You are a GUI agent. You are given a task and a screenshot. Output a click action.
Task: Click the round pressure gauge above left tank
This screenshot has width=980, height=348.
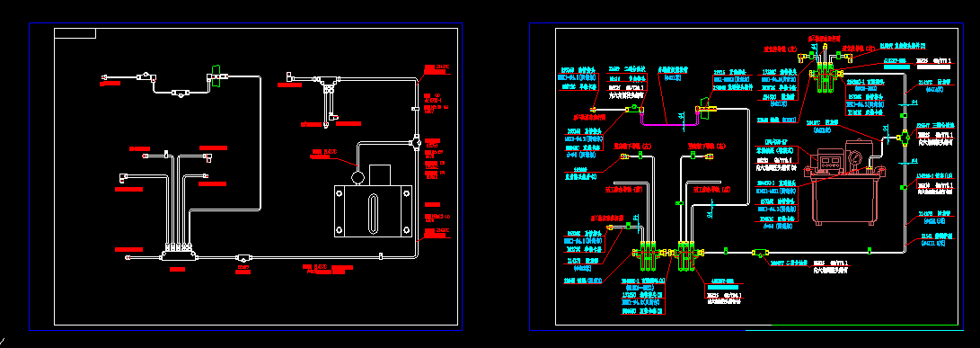[x=358, y=178]
